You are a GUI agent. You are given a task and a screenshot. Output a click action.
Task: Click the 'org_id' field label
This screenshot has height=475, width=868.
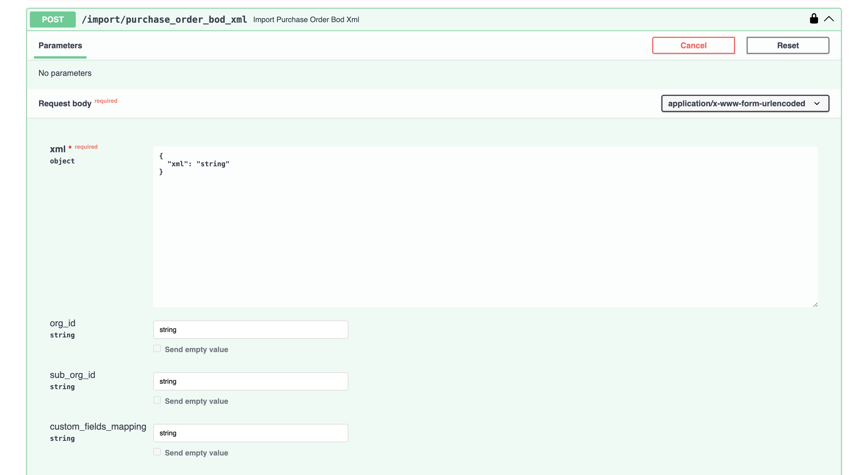(62, 323)
